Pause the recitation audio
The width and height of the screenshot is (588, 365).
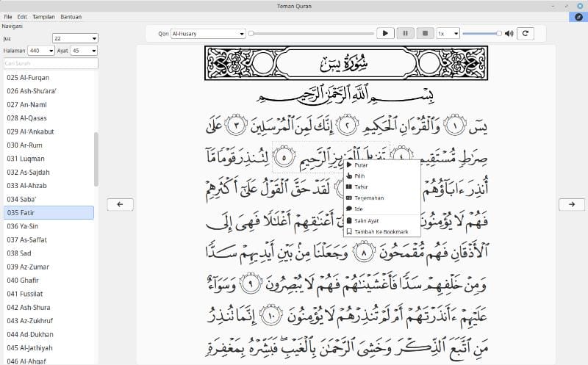point(406,33)
